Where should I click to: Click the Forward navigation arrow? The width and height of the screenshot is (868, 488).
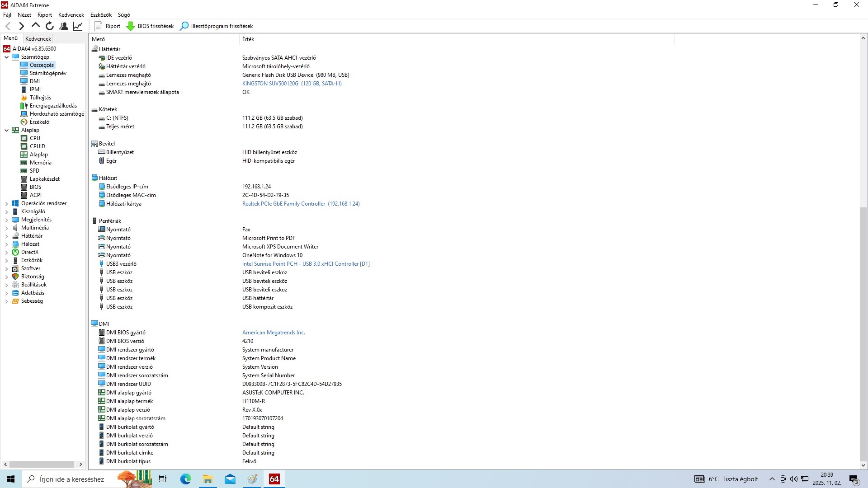(x=21, y=26)
